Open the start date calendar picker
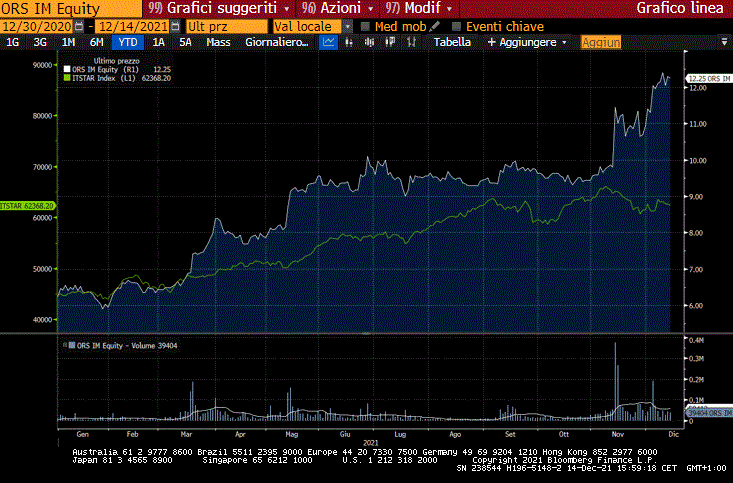The height and width of the screenshot is (483, 733). (x=79, y=26)
